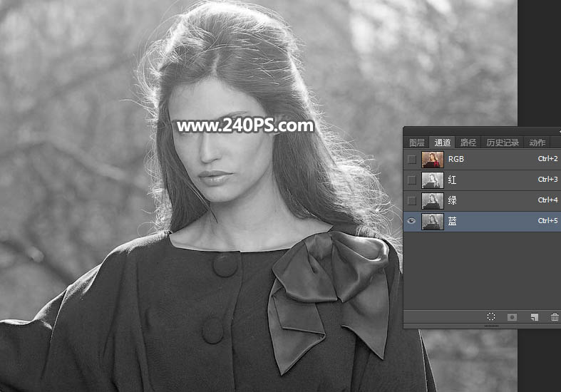Toggle visibility of the 绿 (Green) channel
The image size is (561, 392).
[412, 201]
